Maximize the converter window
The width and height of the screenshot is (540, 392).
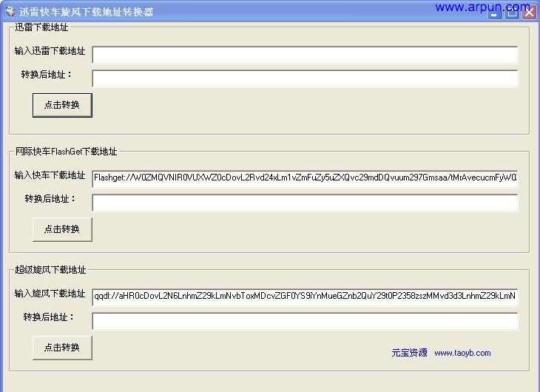point(512,13)
